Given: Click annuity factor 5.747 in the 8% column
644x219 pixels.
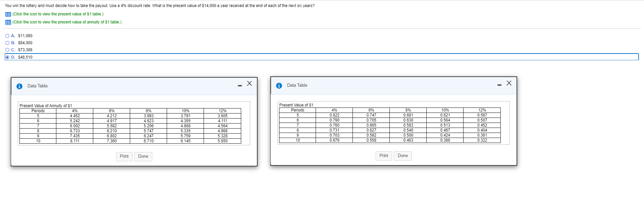Looking at the screenshot, I should coord(149,131).
